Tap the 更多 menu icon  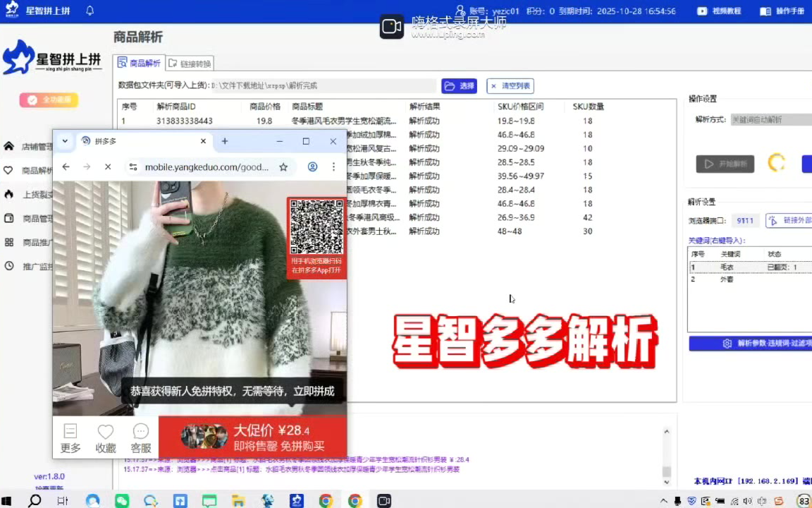[x=70, y=437]
